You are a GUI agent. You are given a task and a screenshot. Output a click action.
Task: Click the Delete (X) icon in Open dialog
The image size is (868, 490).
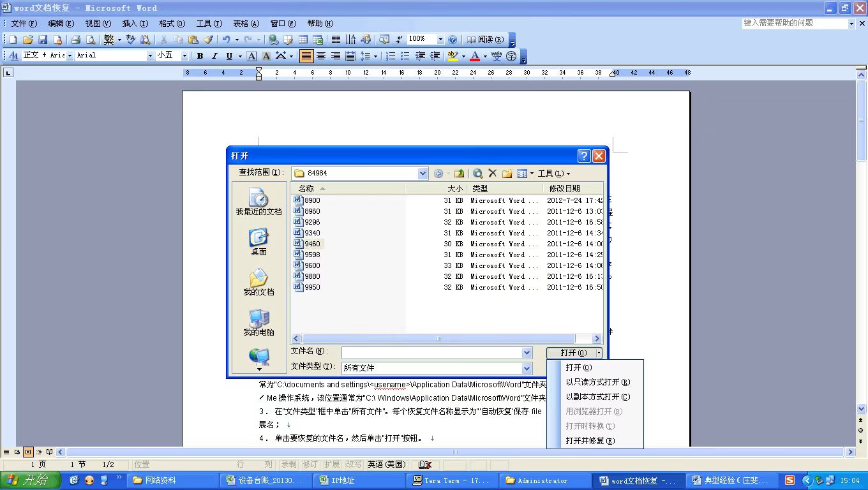coord(492,174)
